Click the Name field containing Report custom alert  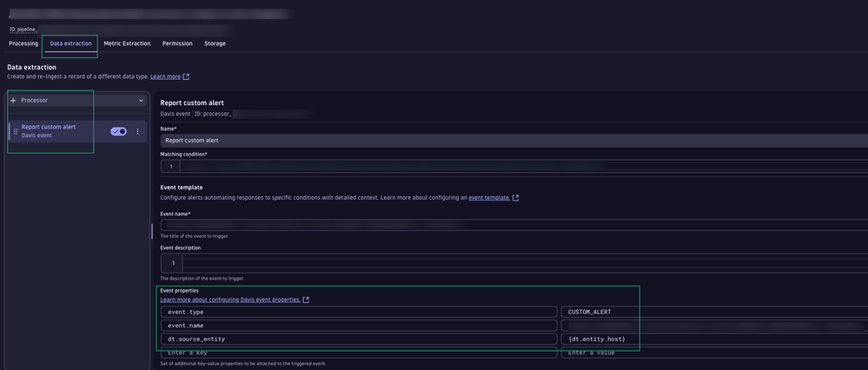pyautogui.click(x=513, y=140)
